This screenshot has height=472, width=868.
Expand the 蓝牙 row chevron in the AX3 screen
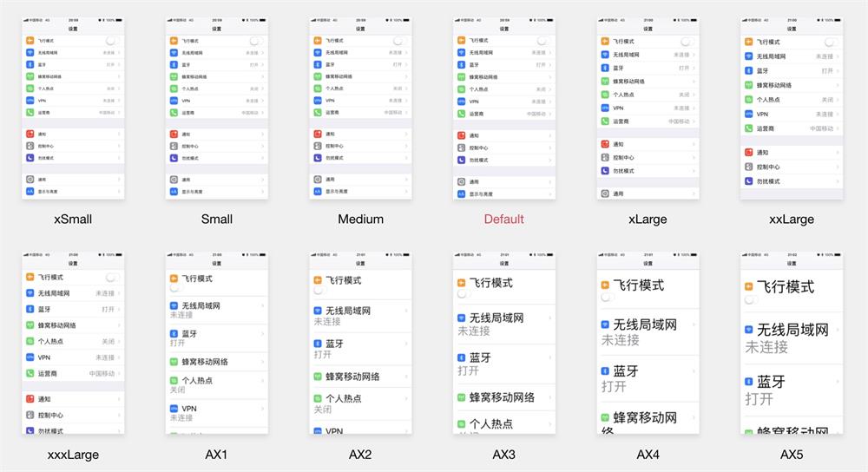[550, 357]
